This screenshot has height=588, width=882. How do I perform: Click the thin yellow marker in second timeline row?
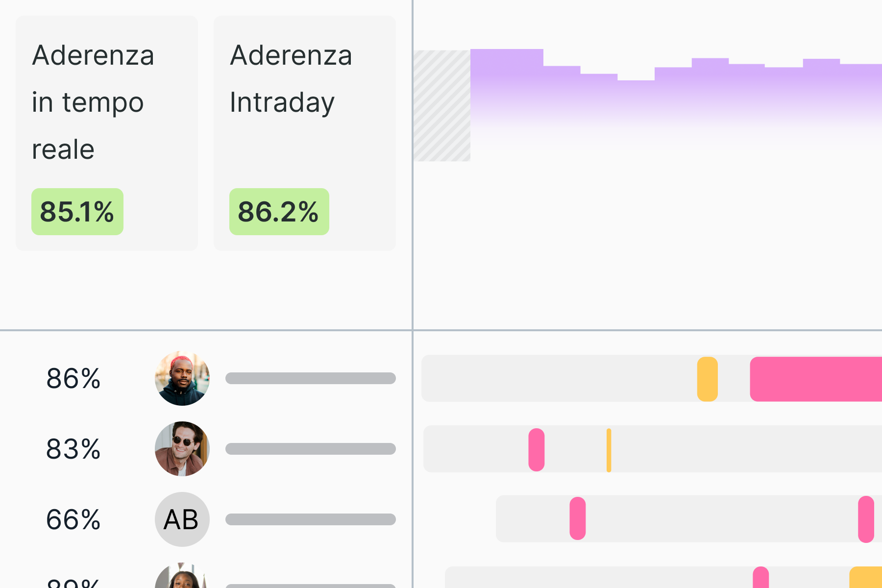pyautogui.click(x=609, y=450)
